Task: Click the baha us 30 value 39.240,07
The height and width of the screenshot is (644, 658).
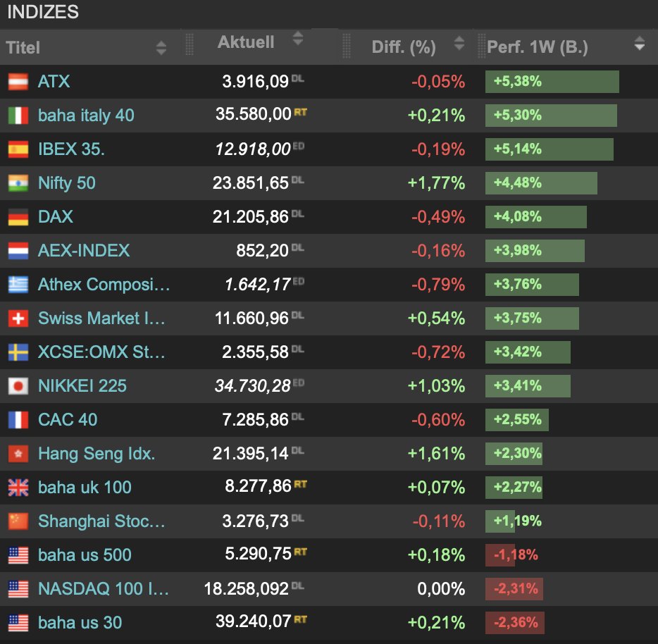Action: tap(253, 621)
